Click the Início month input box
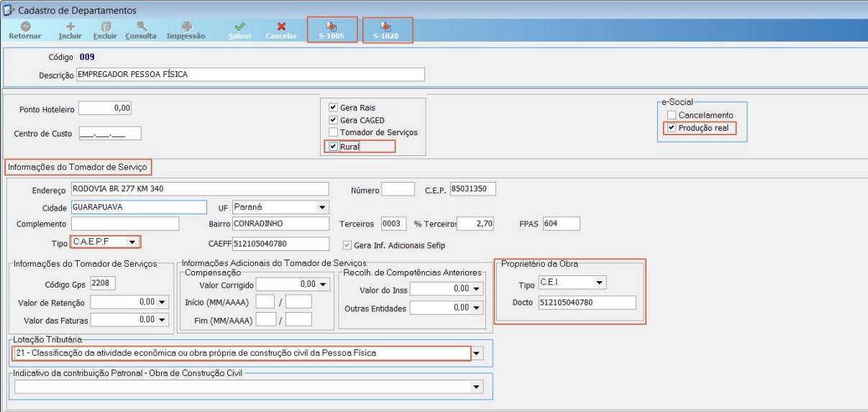The width and height of the screenshot is (868, 412). (265, 302)
